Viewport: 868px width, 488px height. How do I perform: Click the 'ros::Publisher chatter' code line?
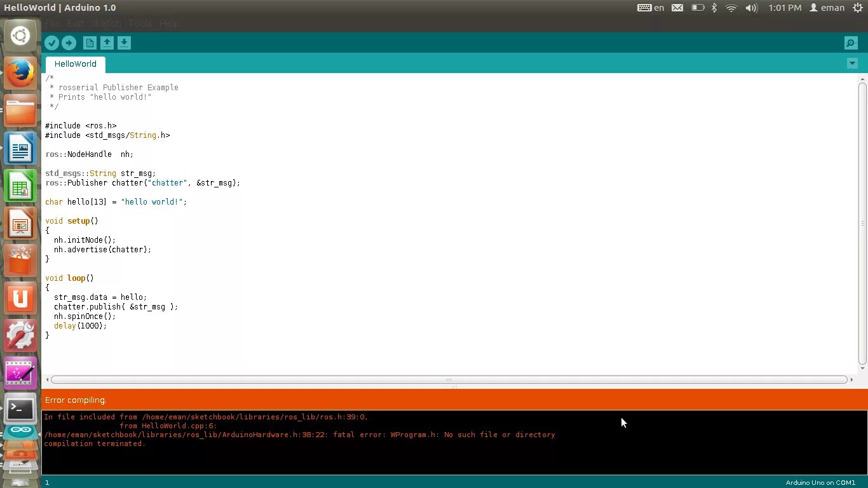pyautogui.click(x=143, y=183)
